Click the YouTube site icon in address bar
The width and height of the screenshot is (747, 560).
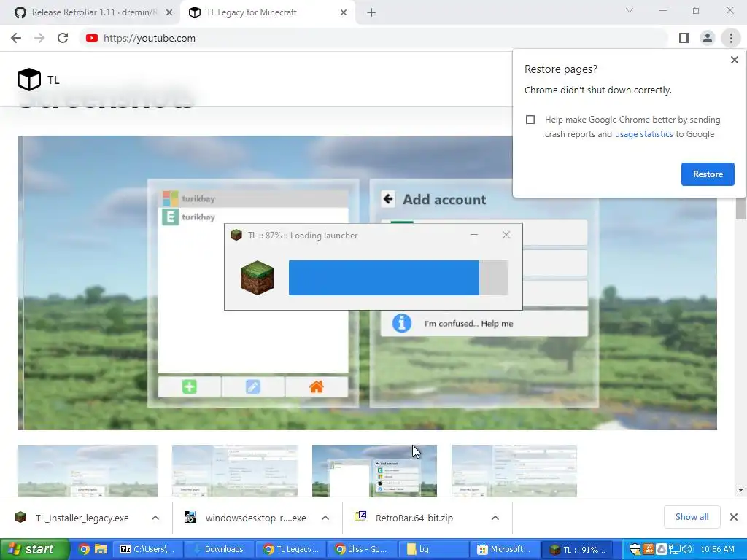(92, 38)
